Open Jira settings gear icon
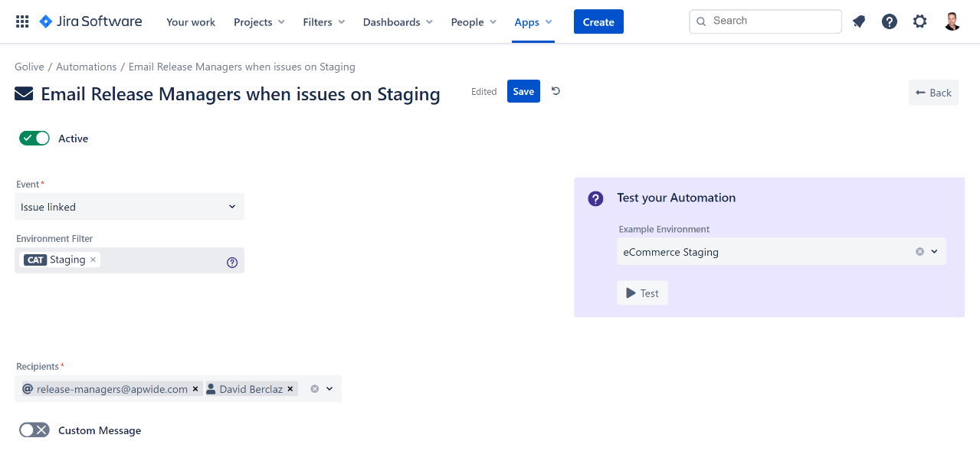980x451 pixels. point(919,21)
